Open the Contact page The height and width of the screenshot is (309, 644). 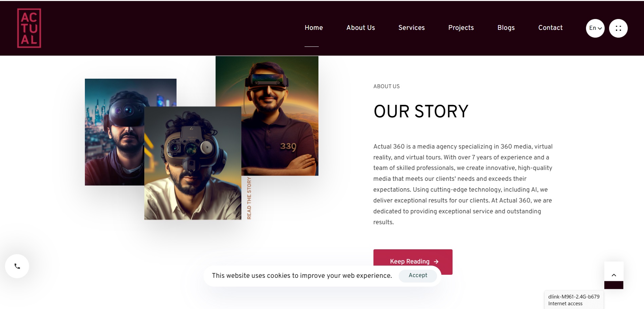pyautogui.click(x=550, y=28)
